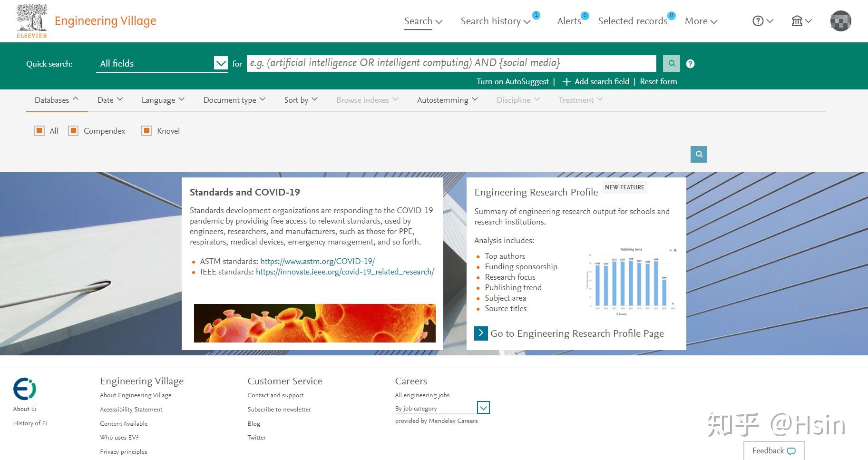Click the green quick search magnifier button
This screenshot has width=868, height=460.
[672, 63]
